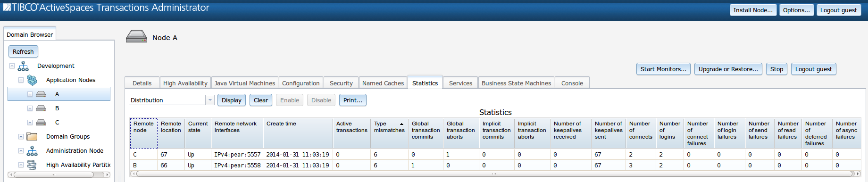Click the node C drive icon

pyautogui.click(x=41, y=123)
